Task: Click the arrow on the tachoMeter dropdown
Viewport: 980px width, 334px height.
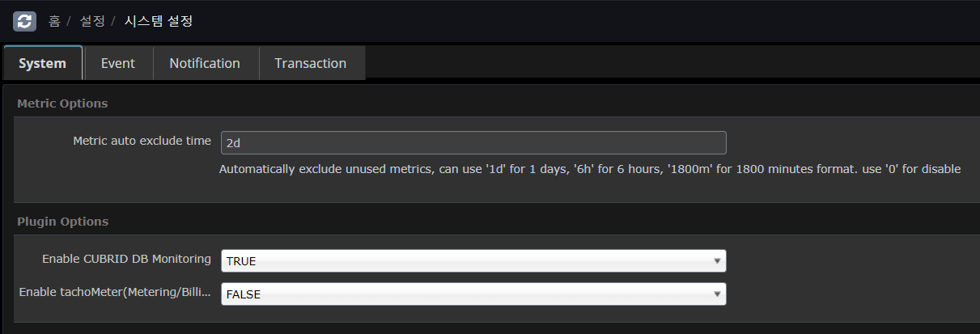Action: [717, 294]
